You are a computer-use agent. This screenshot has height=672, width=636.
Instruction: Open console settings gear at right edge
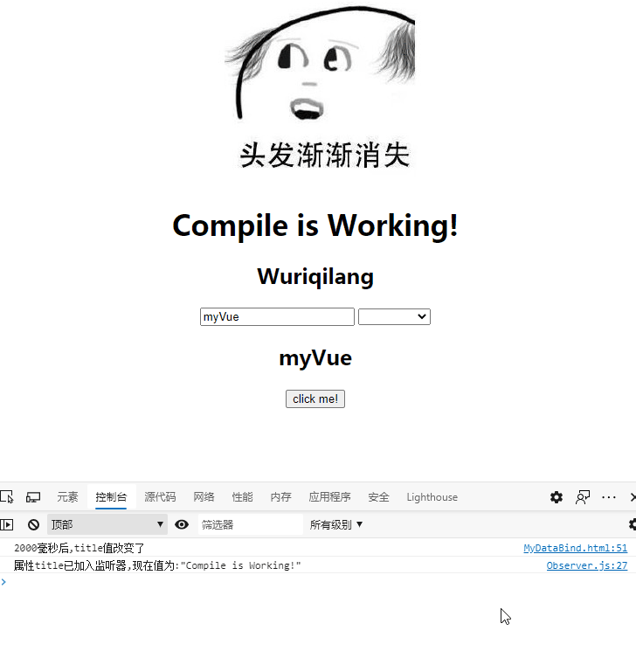[x=632, y=524]
